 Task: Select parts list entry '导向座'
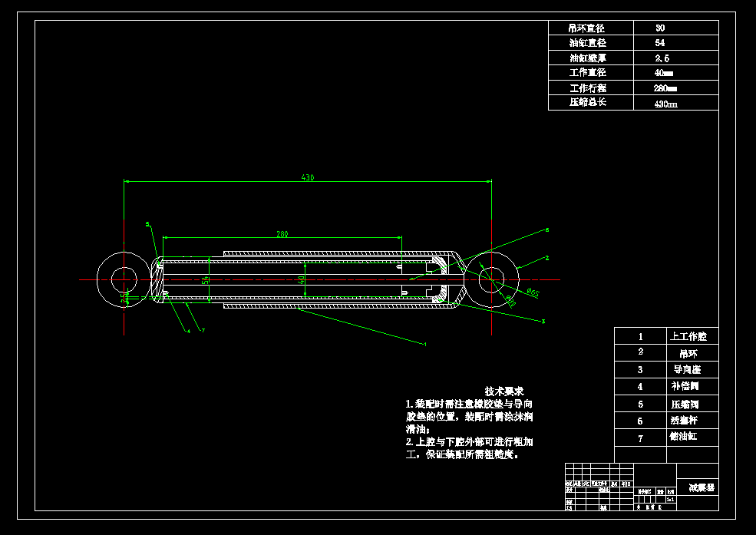687,370
